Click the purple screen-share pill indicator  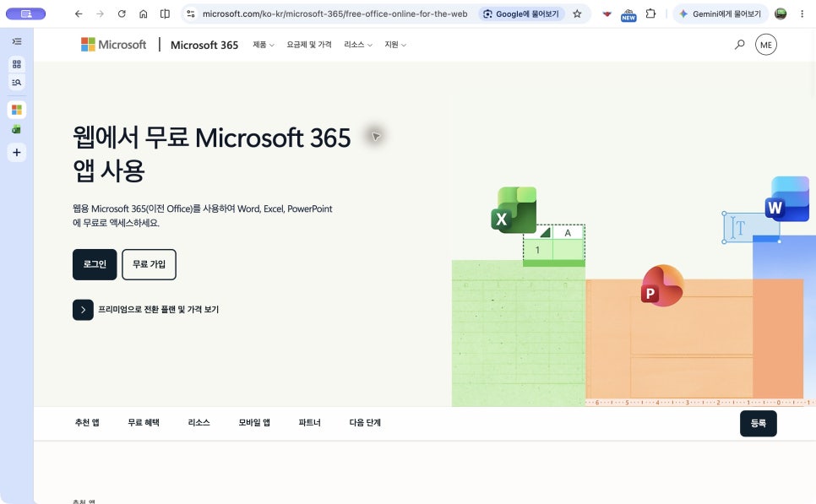(25, 14)
